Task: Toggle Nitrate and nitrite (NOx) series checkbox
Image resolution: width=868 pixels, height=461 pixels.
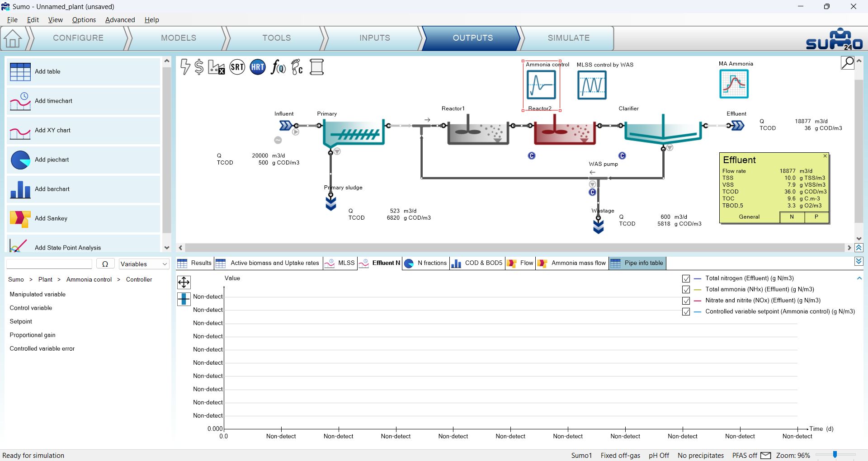Action: [x=686, y=301]
